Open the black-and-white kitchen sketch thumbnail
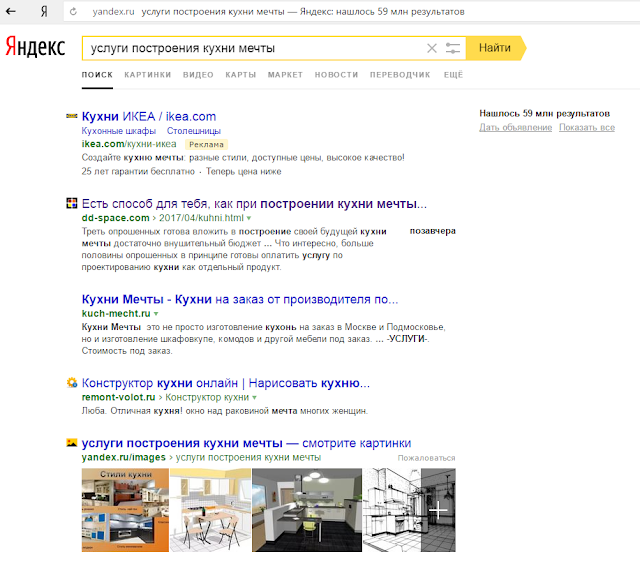The width and height of the screenshot is (640, 566). [392, 510]
